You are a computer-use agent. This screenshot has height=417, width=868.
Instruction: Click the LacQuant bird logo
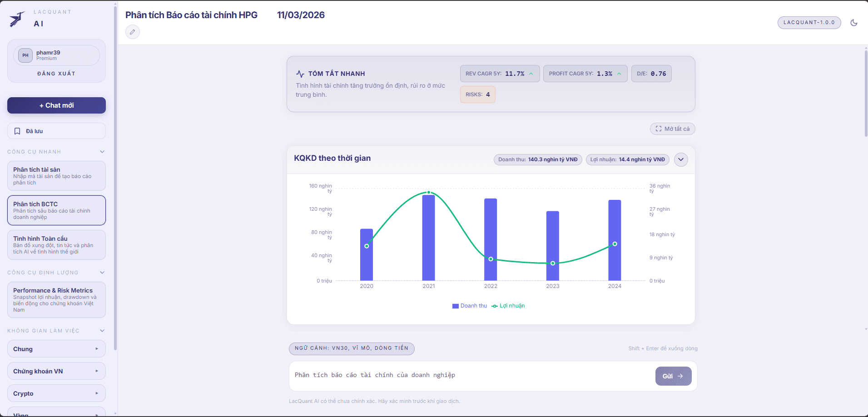click(x=17, y=19)
